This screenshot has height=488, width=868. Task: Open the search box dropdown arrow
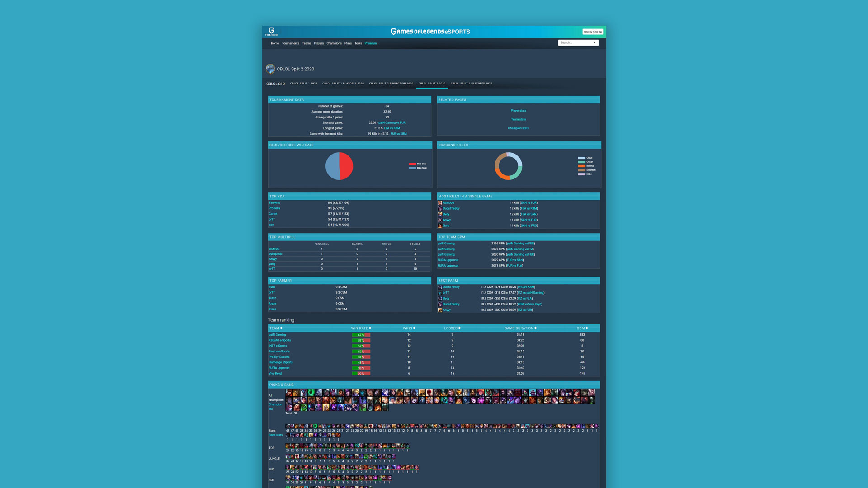(594, 43)
